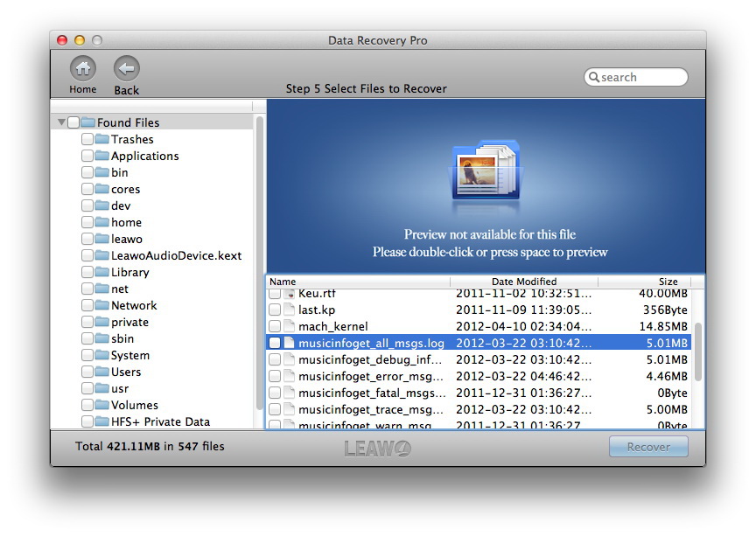Click the Home icon button
This screenshot has width=756, height=536.
(x=83, y=68)
